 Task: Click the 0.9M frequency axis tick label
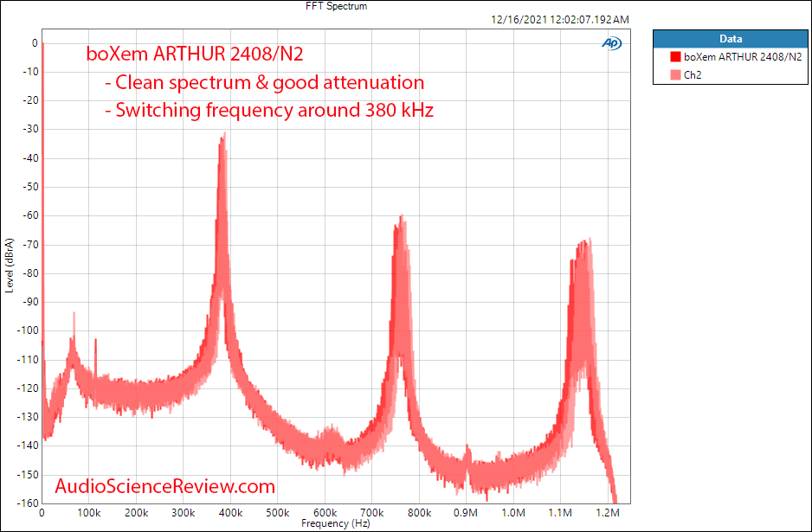click(x=466, y=513)
